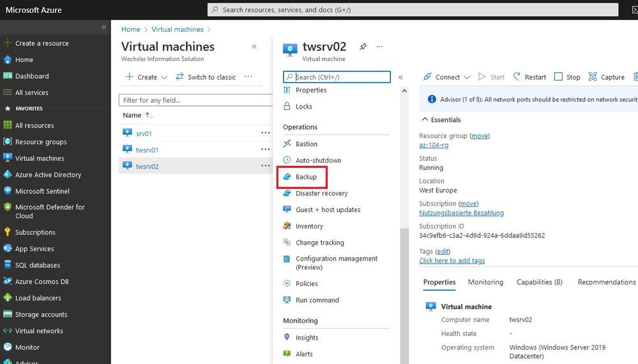Click here to add tags link

pos(452,261)
